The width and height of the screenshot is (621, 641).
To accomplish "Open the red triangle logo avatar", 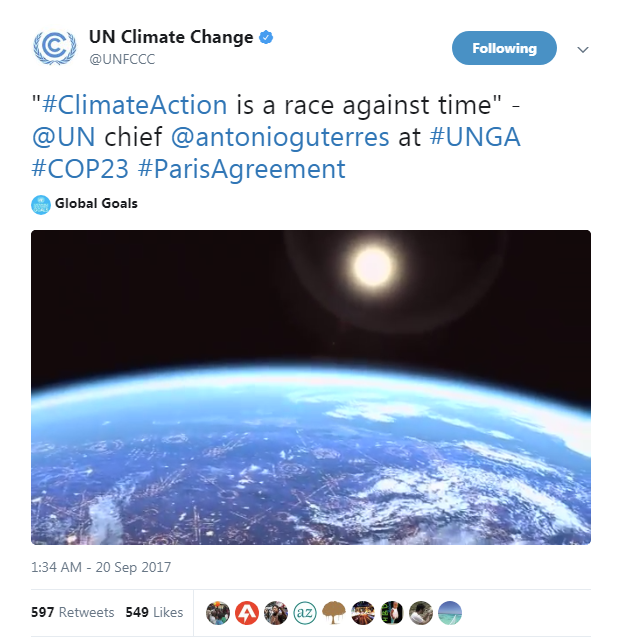I will tap(247, 613).
